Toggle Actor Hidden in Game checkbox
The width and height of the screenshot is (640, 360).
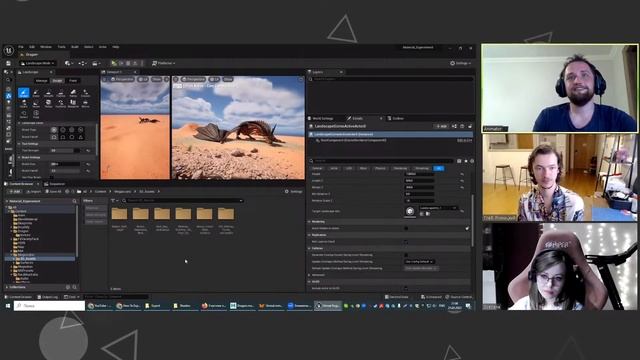pos(406,229)
